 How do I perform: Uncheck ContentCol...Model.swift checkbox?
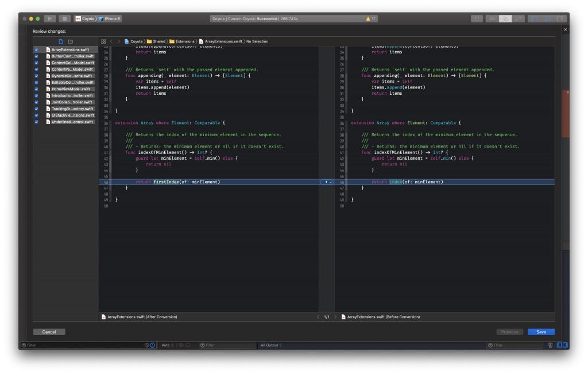36,63
